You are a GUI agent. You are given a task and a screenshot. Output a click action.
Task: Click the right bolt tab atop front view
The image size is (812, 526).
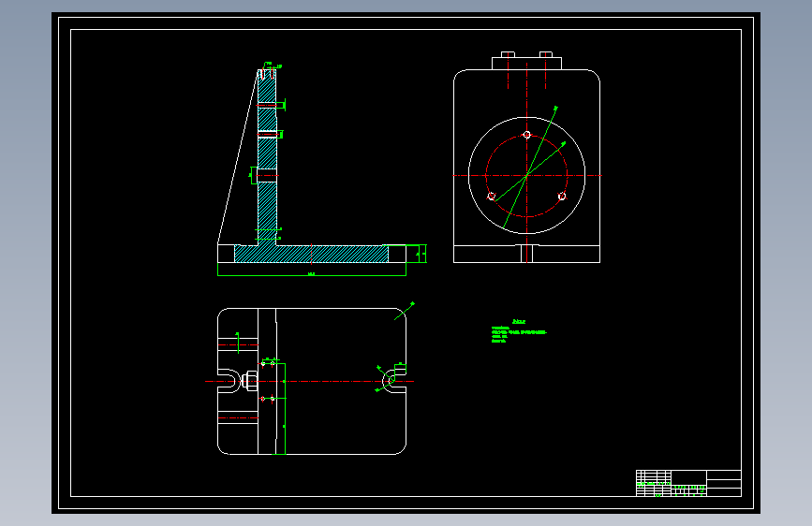pyautogui.click(x=546, y=54)
